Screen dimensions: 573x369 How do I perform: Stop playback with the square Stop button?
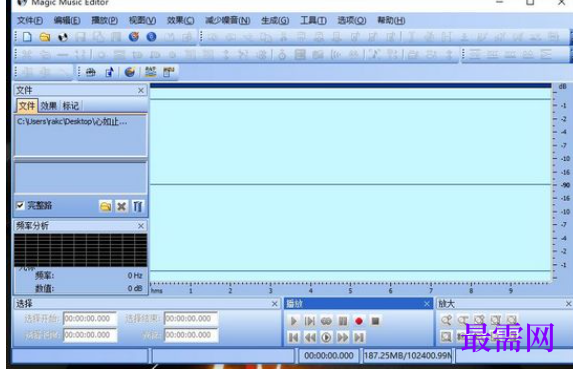click(x=375, y=321)
